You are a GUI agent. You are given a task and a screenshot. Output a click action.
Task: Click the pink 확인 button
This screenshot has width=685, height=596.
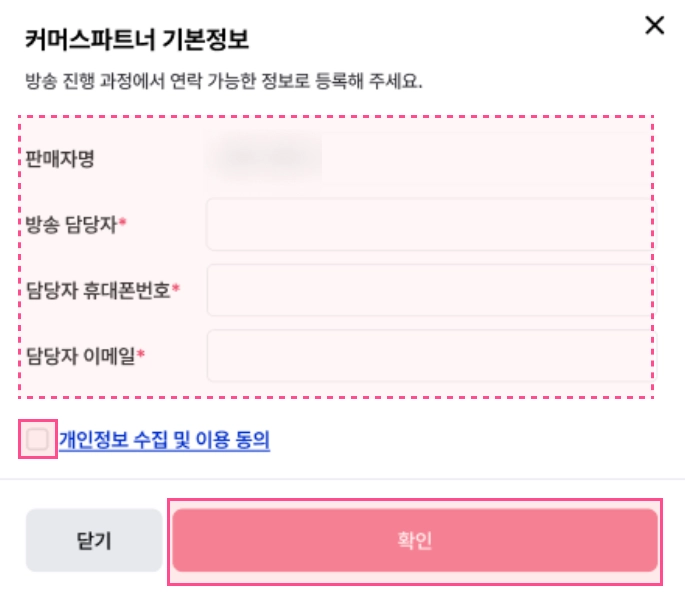coord(414,541)
